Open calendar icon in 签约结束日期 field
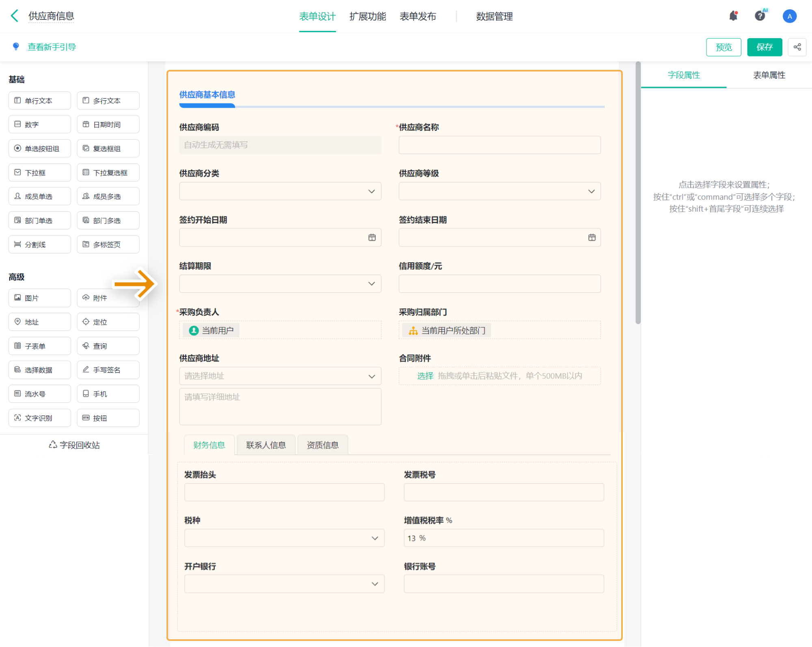The width and height of the screenshot is (812, 647). pos(592,238)
